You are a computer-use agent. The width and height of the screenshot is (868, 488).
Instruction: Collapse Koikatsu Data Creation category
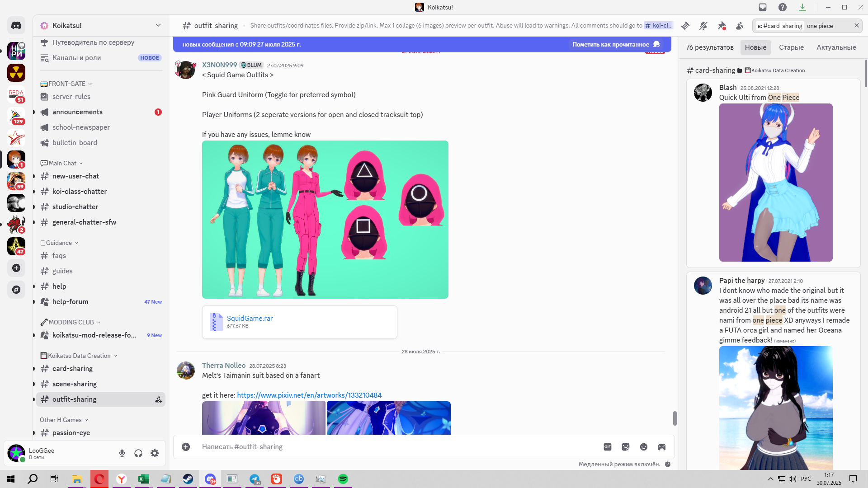(x=79, y=356)
